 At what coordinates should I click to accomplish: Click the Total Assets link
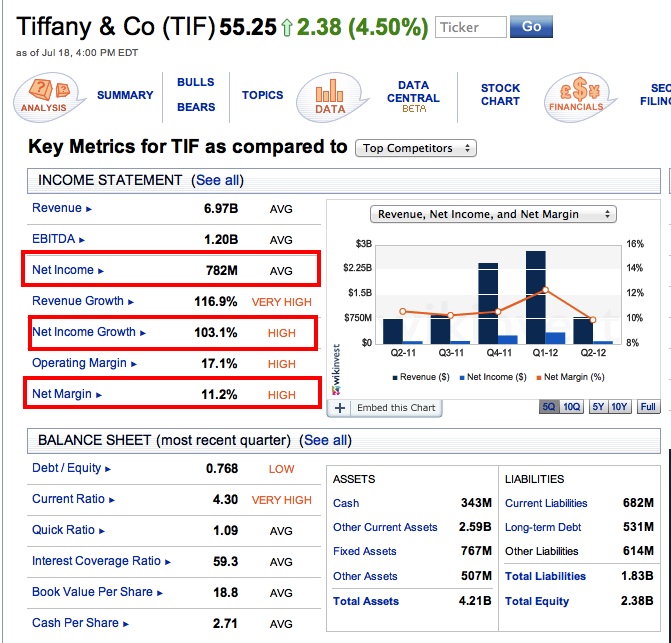366,601
